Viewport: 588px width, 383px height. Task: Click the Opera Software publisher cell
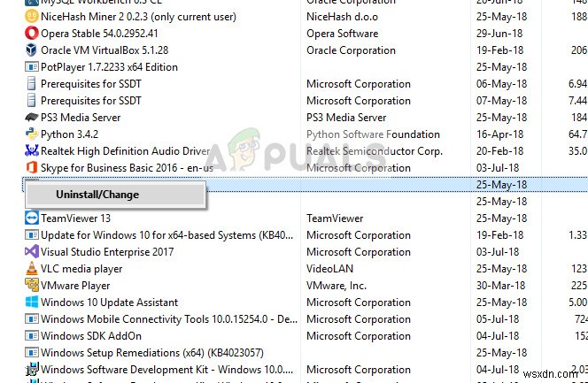point(343,34)
